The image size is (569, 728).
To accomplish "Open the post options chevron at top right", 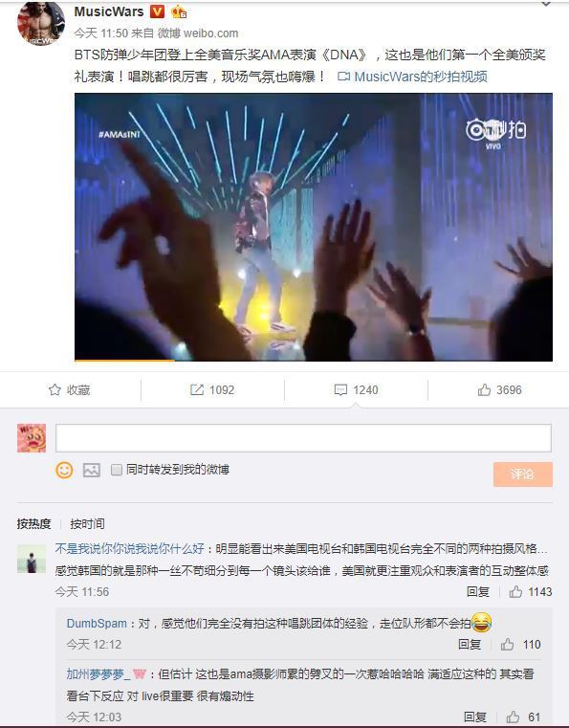I will (x=546, y=4).
